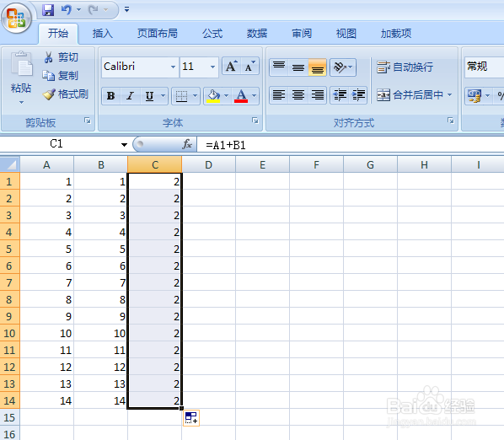This screenshot has height=440, width=504.
Task: Click the insert function fx button
Action: pos(187,144)
